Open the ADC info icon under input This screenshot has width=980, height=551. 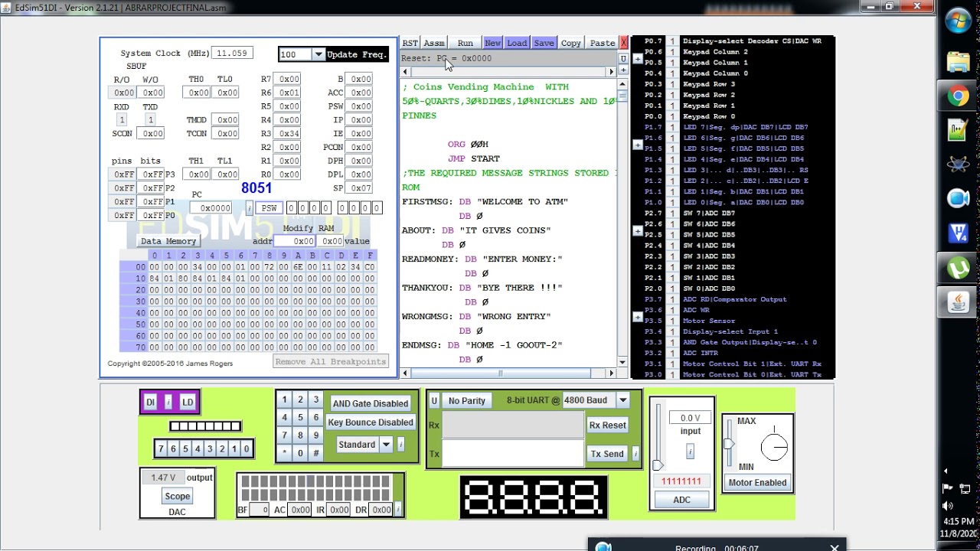coord(690,452)
